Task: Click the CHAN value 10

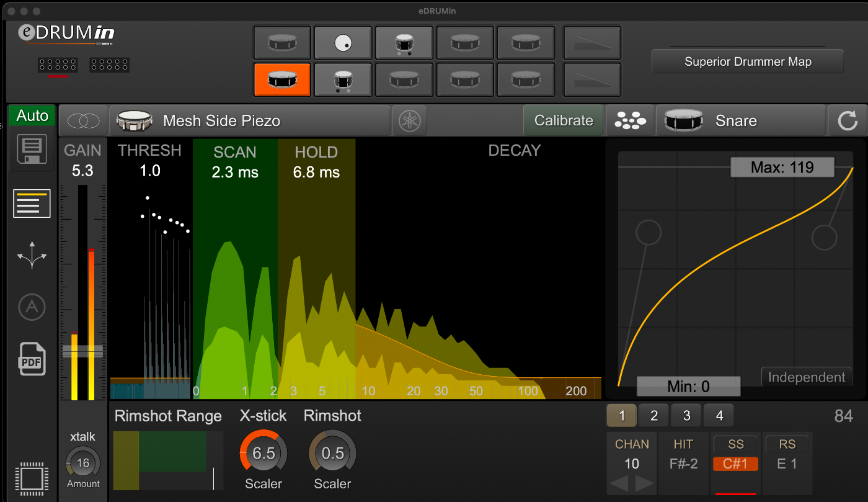Action: pos(632,464)
